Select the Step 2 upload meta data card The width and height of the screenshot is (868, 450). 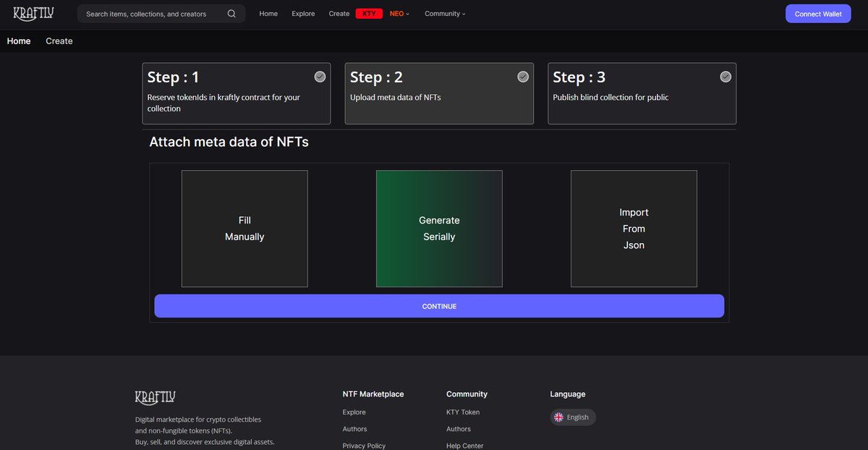(439, 93)
